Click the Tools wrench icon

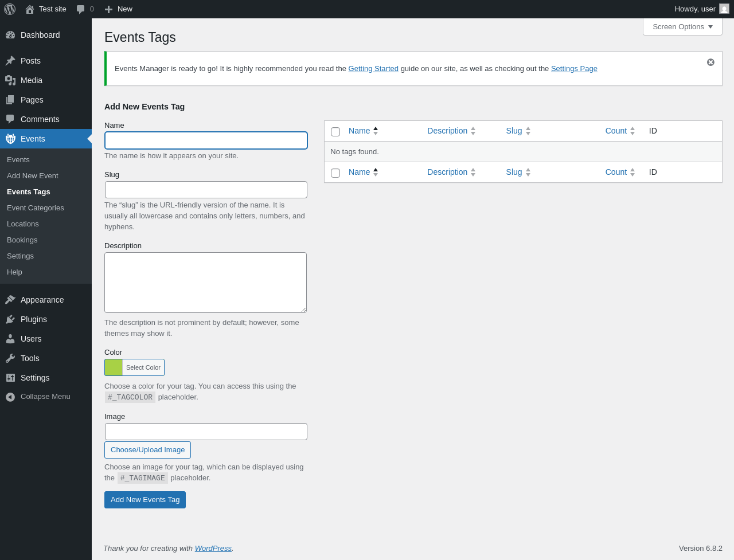click(x=10, y=358)
